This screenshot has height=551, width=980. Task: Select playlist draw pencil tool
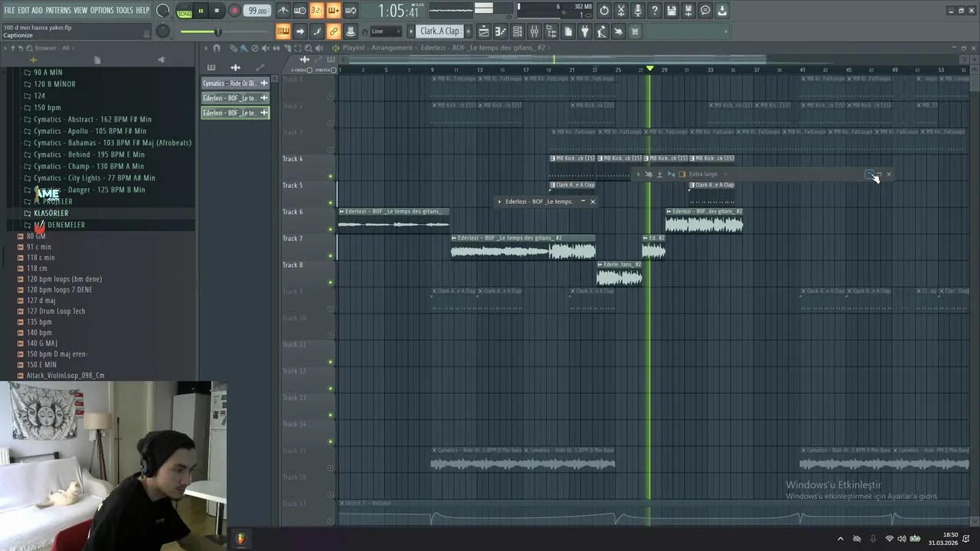234,48
